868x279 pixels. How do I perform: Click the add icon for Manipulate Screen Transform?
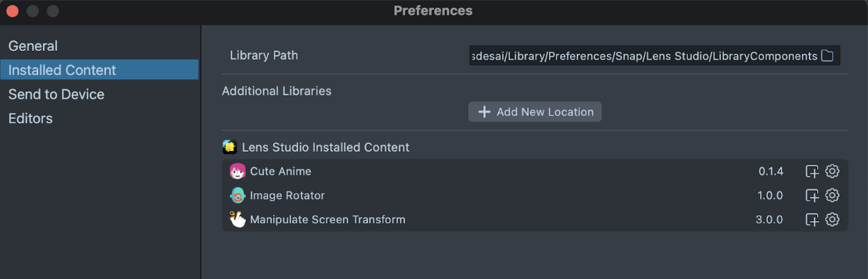[812, 220]
